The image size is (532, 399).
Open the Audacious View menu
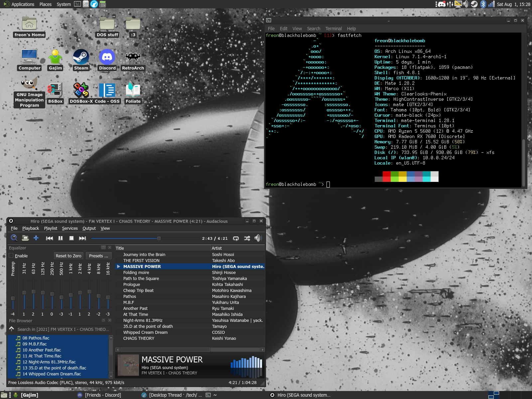coord(105,228)
